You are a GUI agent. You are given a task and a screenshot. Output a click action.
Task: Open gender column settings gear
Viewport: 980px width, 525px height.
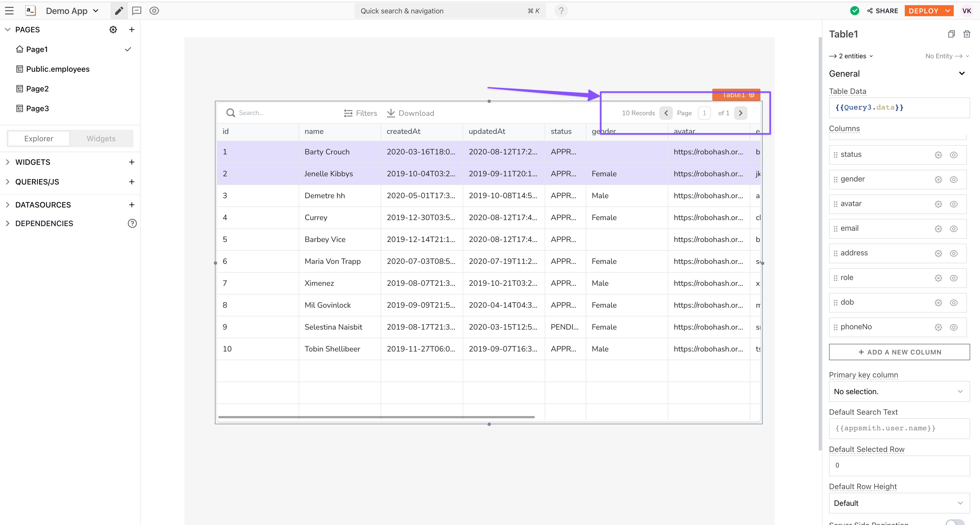(x=938, y=179)
